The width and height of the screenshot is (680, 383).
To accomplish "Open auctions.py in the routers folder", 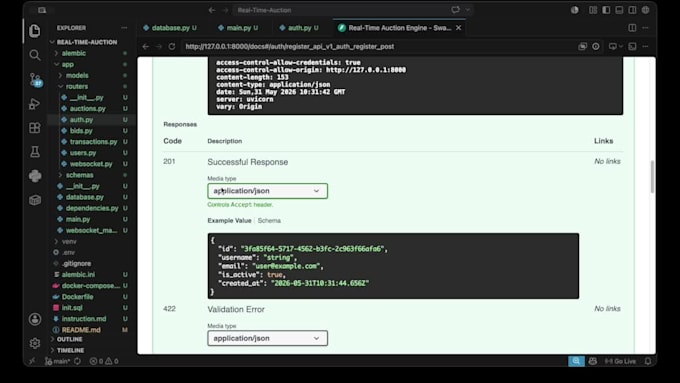I will (x=88, y=108).
